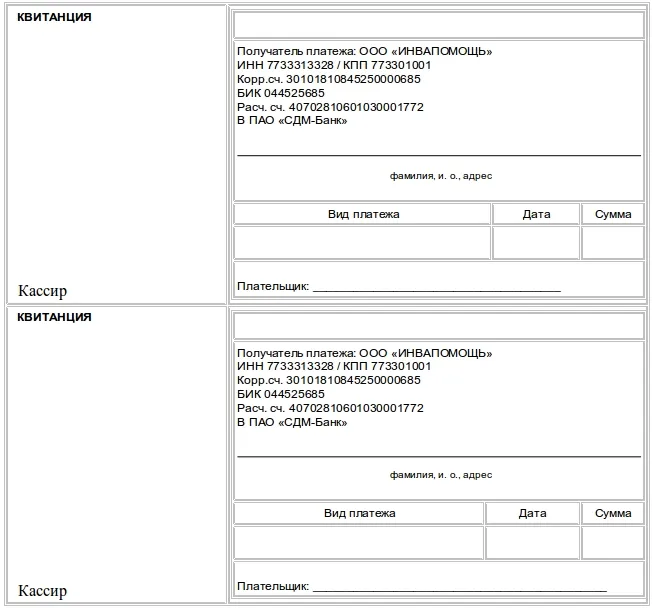Click the КВИТАНЦИЯ heading in the upper receipt
652x609 pixels.
point(54,18)
